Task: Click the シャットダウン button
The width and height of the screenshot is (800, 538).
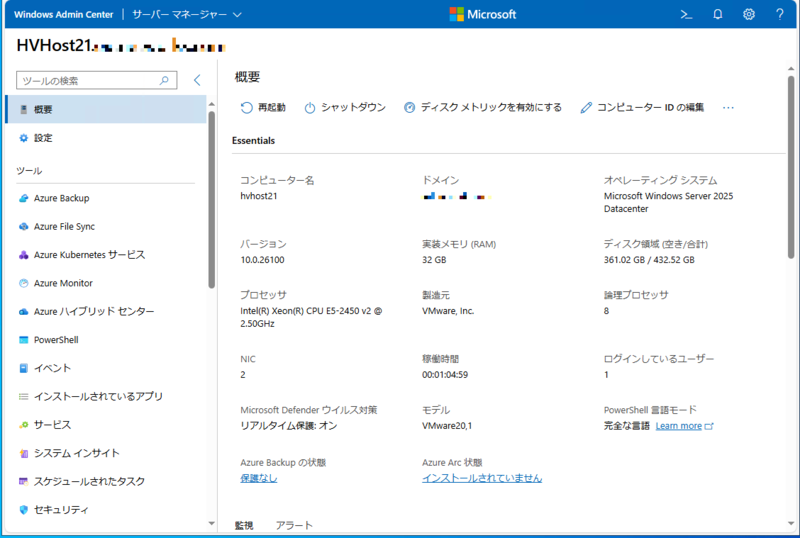Action: [345, 108]
